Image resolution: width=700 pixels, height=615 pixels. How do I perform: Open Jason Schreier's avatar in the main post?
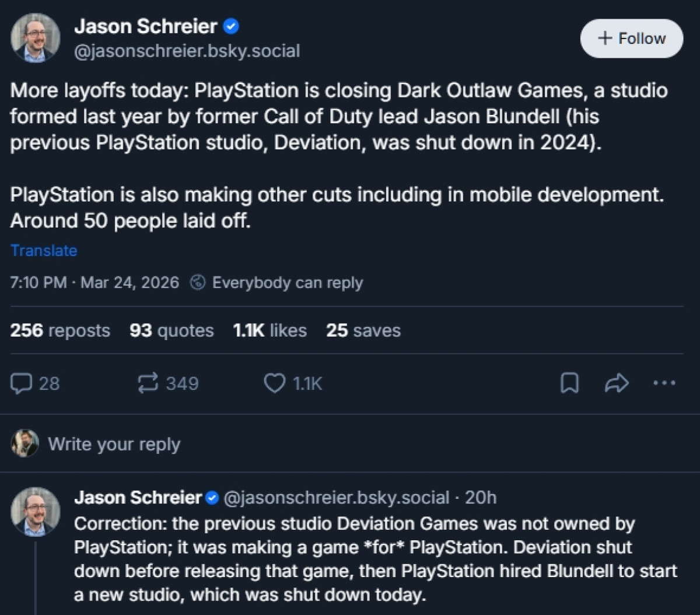(x=36, y=38)
